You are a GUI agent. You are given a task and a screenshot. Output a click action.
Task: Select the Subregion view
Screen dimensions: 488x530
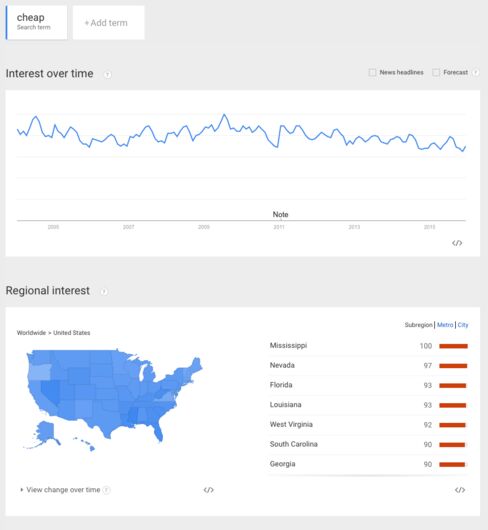(418, 325)
